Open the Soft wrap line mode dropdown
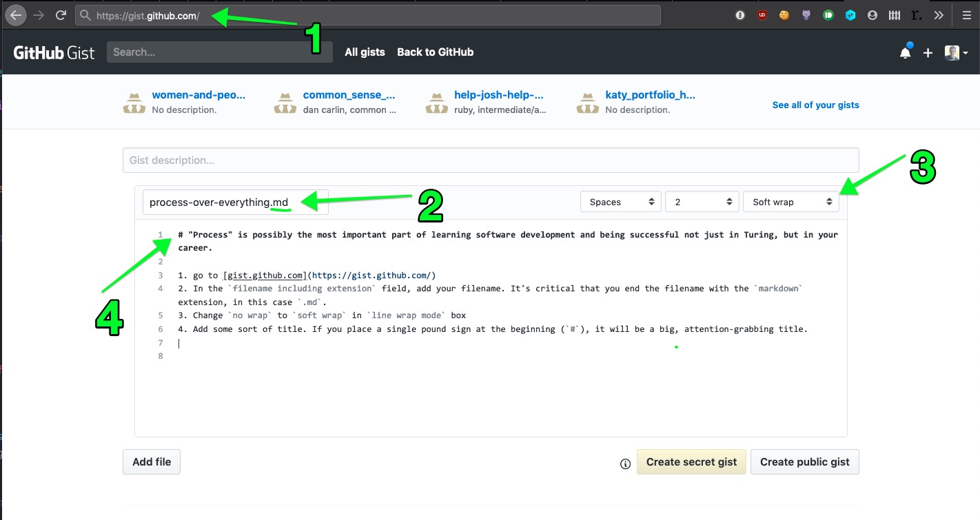980x520 pixels. tap(790, 202)
